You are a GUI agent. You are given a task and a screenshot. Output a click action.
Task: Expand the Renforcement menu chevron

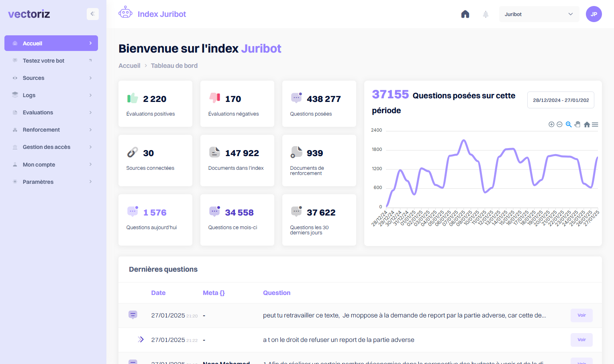[90, 130]
